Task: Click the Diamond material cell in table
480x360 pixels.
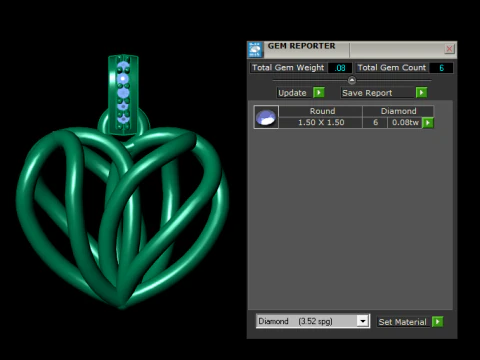Action: [398, 111]
